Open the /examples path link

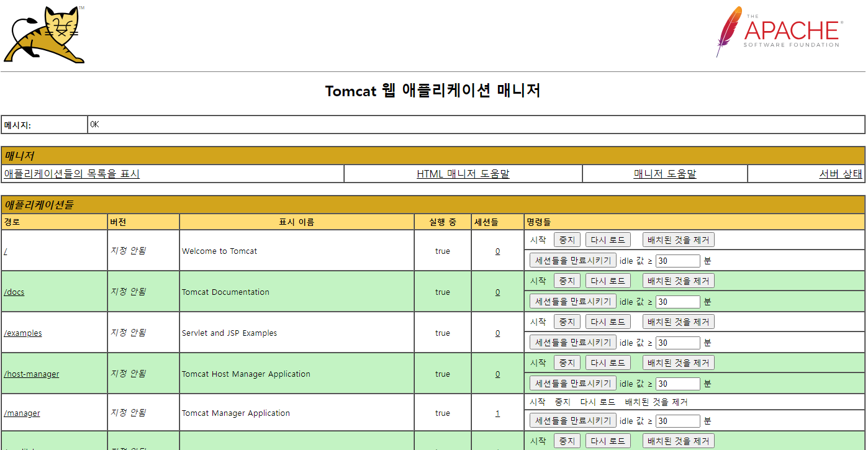coord(23,333)
